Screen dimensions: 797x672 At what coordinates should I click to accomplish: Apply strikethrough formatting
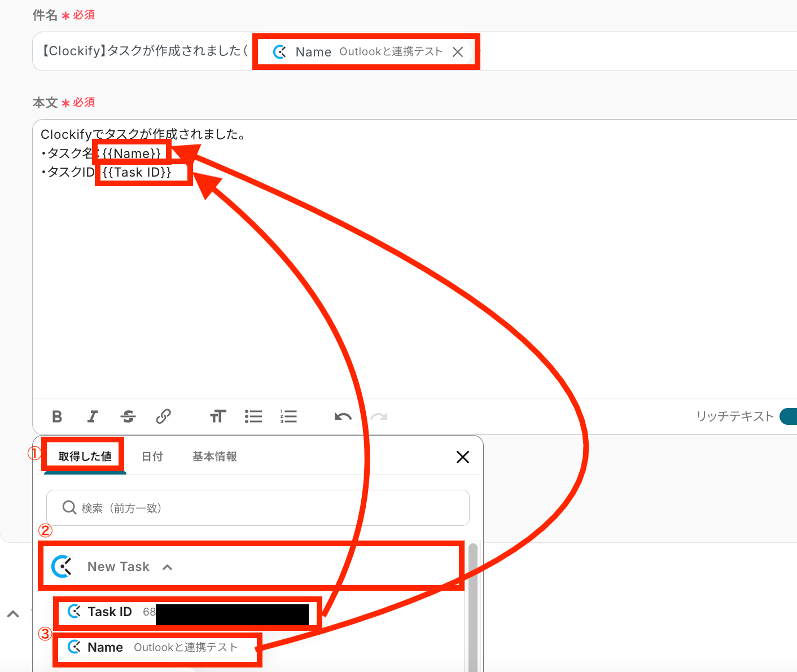click(128, 416)
